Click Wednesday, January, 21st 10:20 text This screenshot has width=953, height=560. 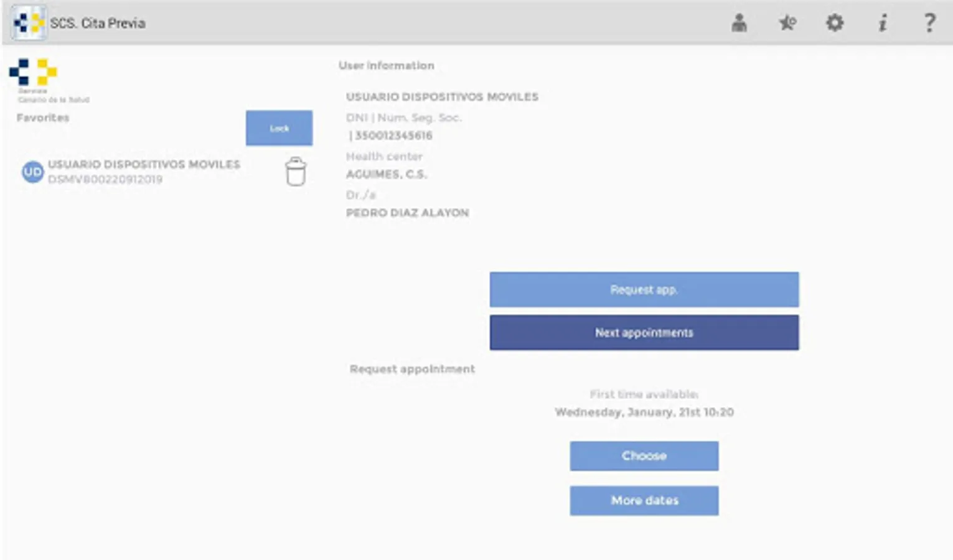click(644, 412)
